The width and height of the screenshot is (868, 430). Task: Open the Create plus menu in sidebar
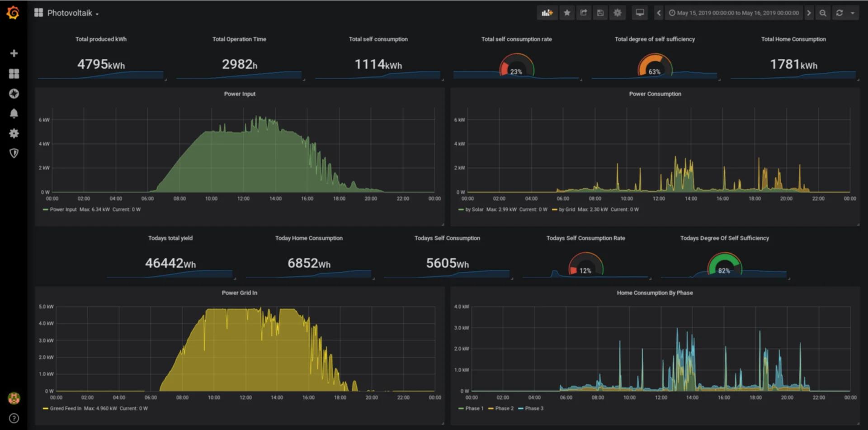coord(14,53)
